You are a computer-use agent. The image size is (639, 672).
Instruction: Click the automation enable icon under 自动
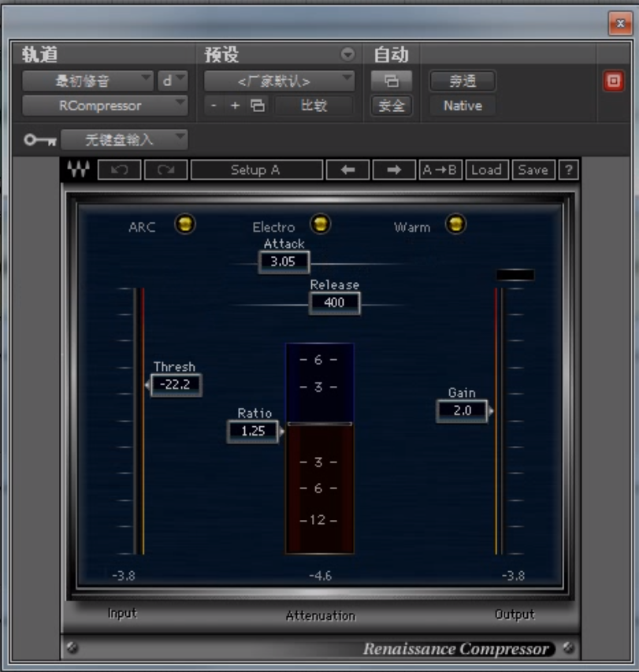click(x=391, y=81)
